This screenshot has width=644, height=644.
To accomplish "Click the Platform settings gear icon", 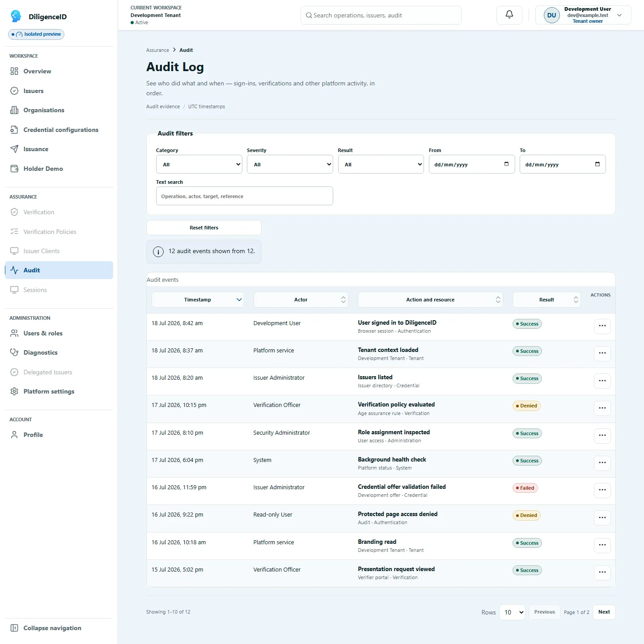I will [14, 391].
